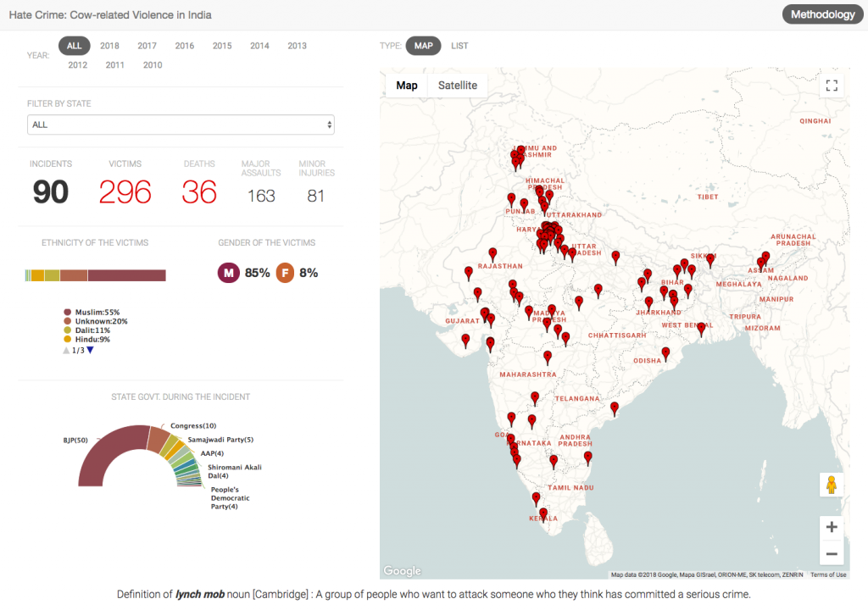Viewport: 868px width, 610px height.
Task: Select the Map tab on the map
Action: point(407,86)
